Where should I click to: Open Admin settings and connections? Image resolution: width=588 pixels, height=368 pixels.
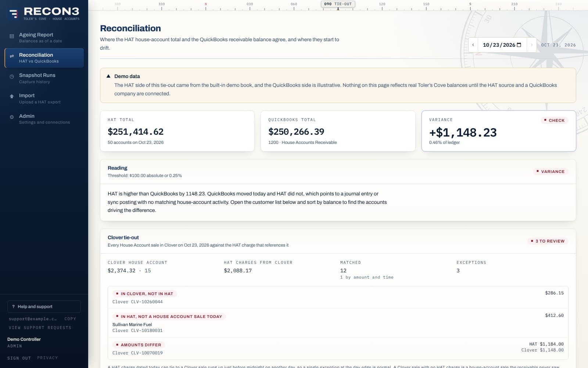[44, 119]
